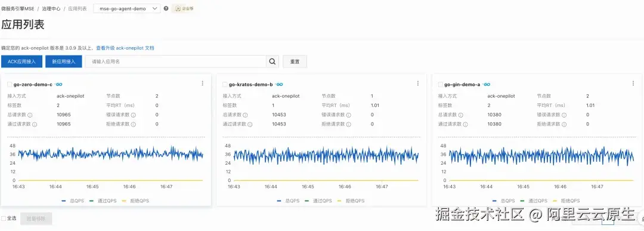Select the go-zero-demo-c checkbox

(10, 84)
